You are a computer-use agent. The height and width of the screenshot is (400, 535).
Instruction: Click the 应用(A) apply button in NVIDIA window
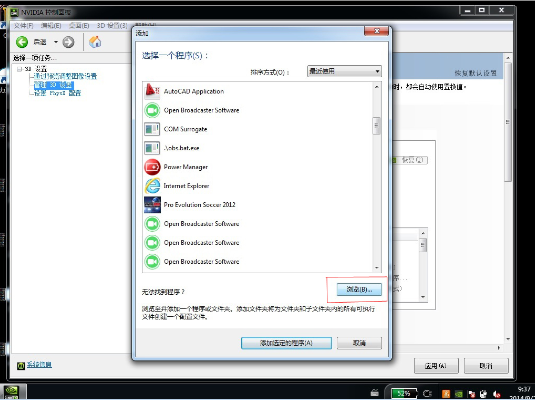[x=436, y=366]
